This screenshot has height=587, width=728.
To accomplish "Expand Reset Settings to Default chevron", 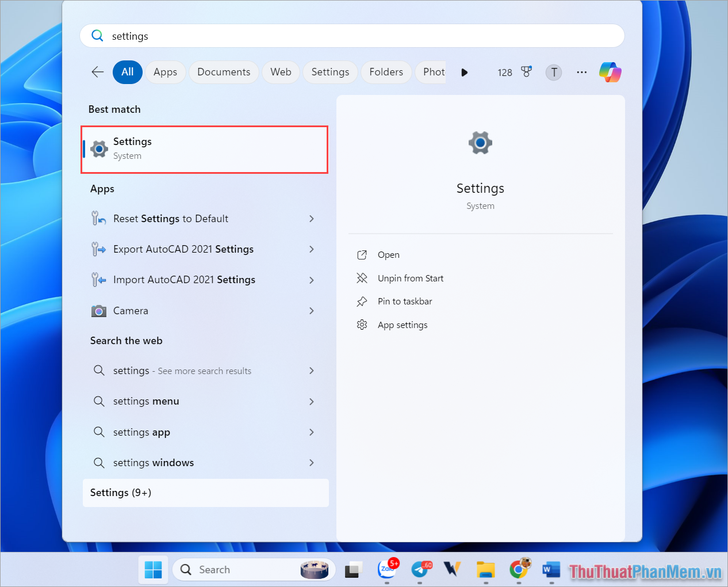I will click(x=312, y=219).
